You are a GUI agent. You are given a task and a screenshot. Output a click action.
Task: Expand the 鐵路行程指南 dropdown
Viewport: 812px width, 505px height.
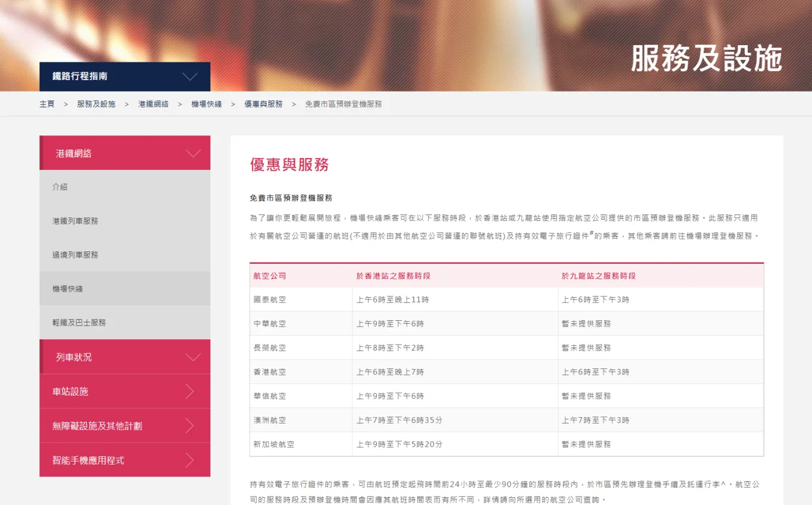click(125, 77)
